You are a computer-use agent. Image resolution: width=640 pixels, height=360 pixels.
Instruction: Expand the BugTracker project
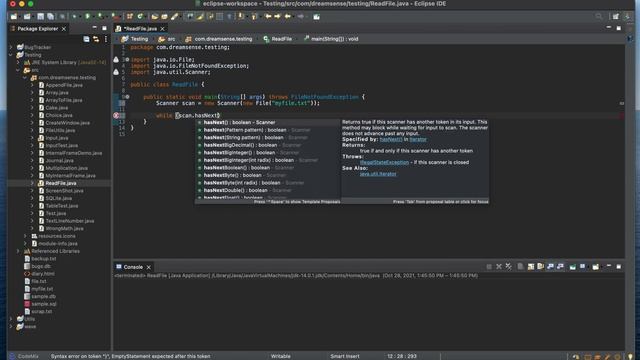[11, 47]
